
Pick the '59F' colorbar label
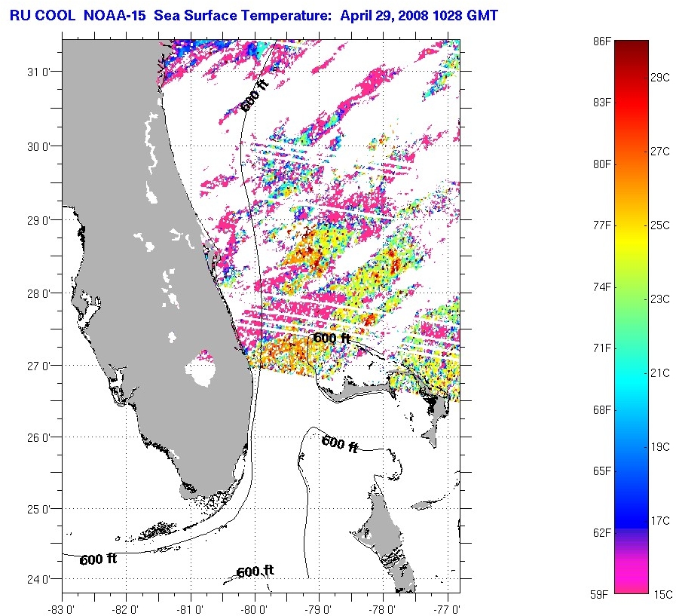pos(600,595)
